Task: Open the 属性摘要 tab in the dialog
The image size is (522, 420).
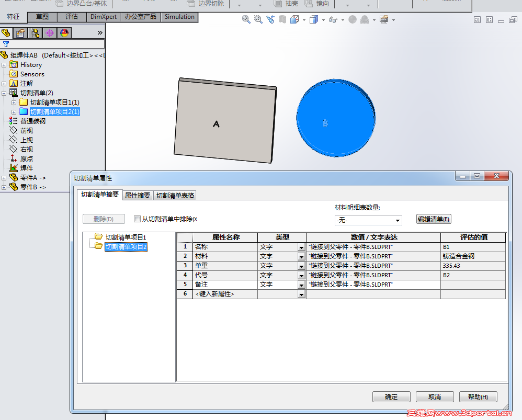Action: [138, 196]
